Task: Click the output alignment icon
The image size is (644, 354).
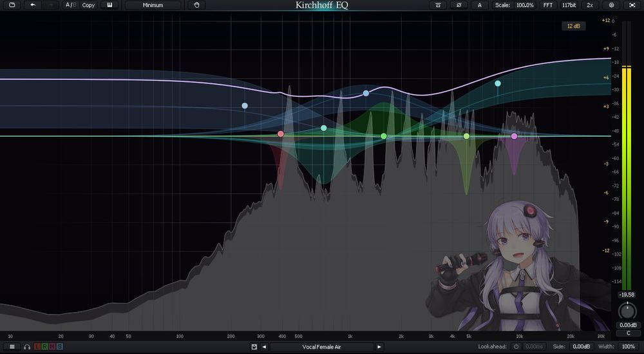Action: click(438, 5)
